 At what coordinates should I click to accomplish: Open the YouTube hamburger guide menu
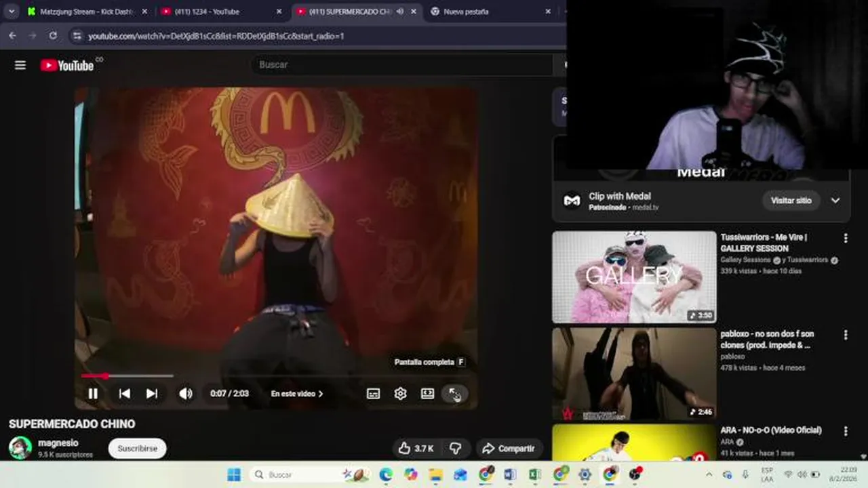coord(20,65)
